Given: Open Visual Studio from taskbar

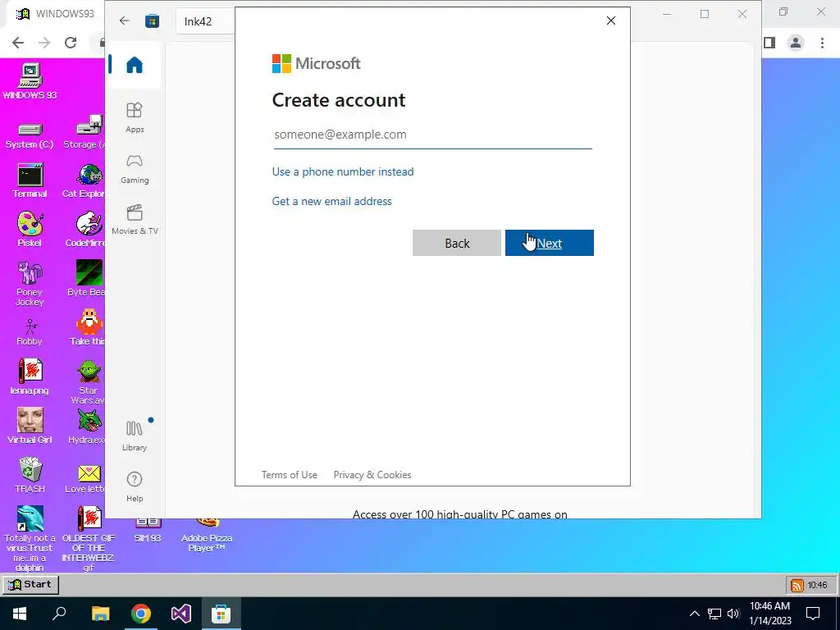Looking at the screenshot, I should 181,614.
